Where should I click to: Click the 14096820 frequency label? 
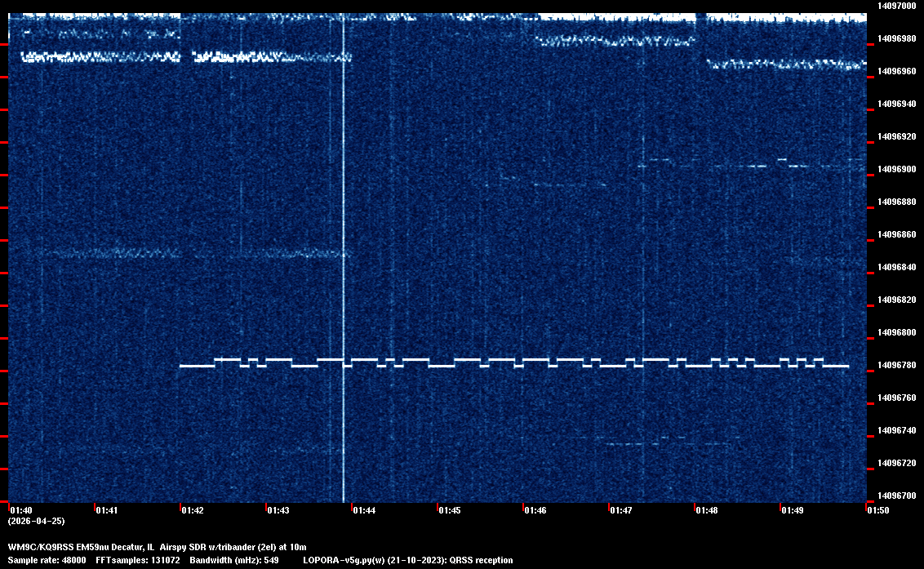click(x=896, y=300)
